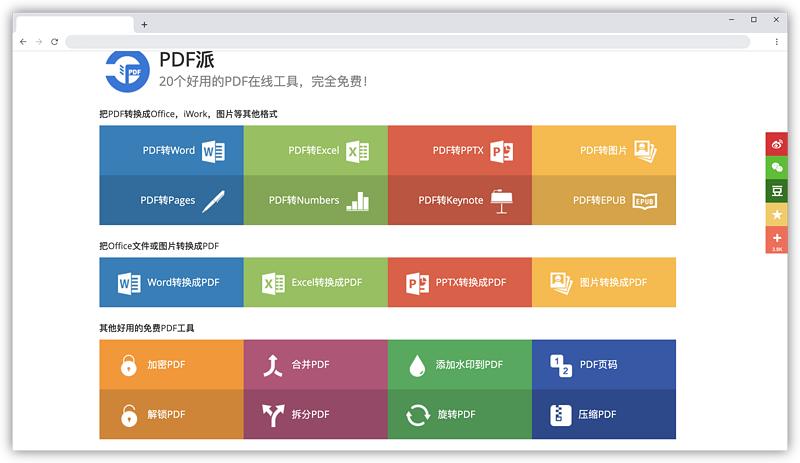Click the Word icon in Word转换成PDF

pos(129,283)
